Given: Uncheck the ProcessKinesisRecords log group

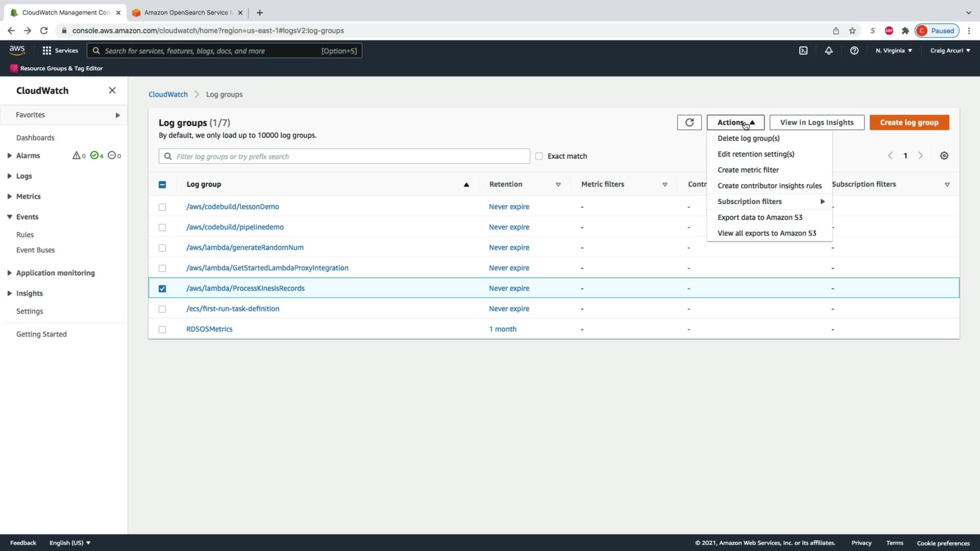Looking at the screenshot, I should [x=162, y=289].
